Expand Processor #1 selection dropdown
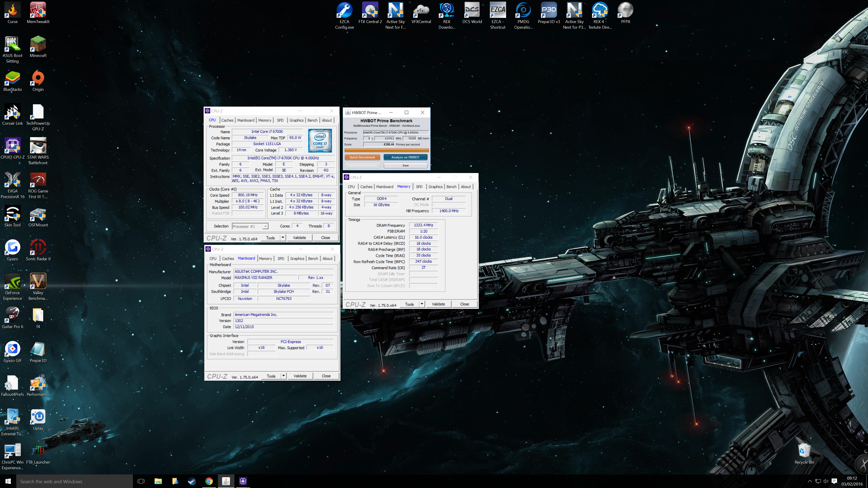This screenshot has width=868, height=488. [266, 226]
